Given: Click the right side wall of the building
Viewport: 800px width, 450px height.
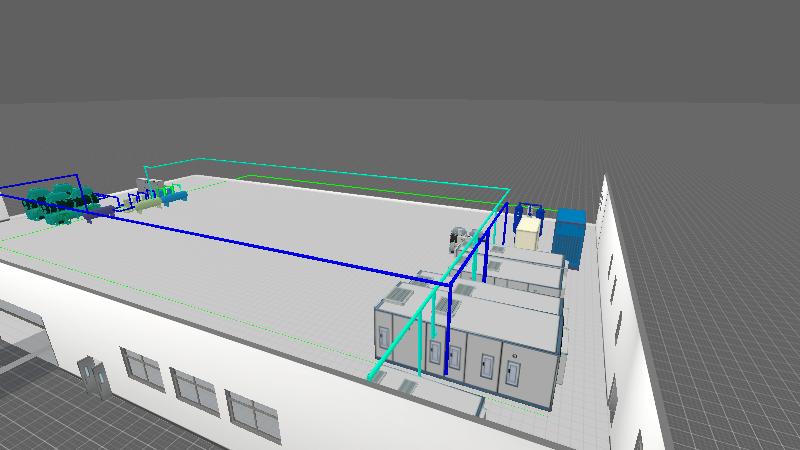Looking at the screenshot, I should point(630,320).
